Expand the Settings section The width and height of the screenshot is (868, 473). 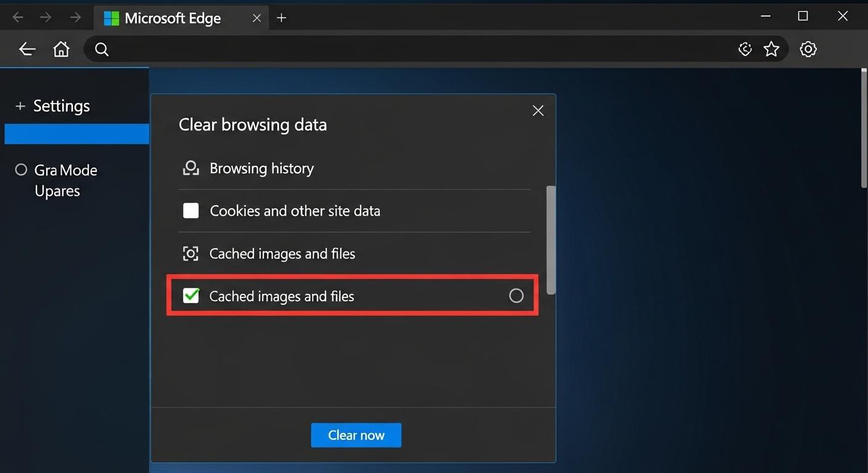click(20, 105)
